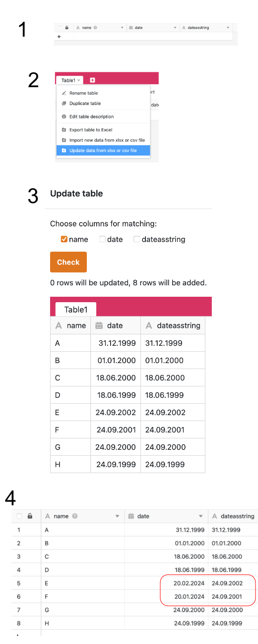Choose Update data from xlsx or csv file
258x644 pixels.
tap(103, 151)
